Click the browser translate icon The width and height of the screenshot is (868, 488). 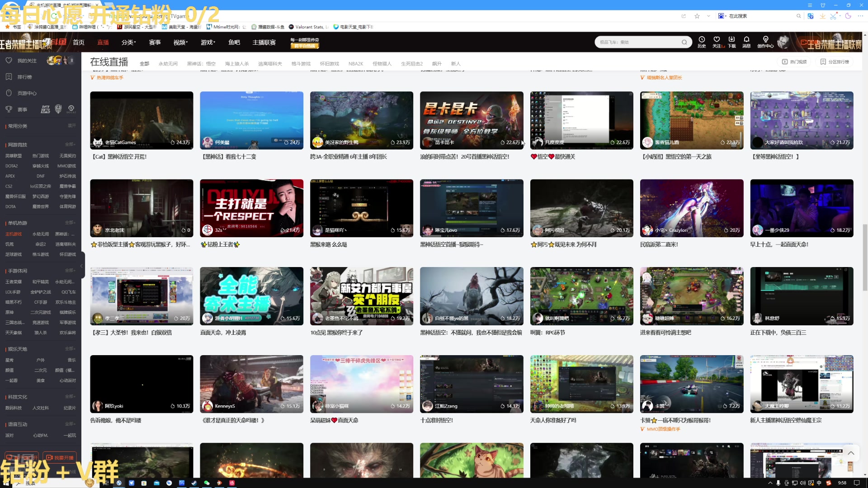pyautogui.click(x=811, y=16)
